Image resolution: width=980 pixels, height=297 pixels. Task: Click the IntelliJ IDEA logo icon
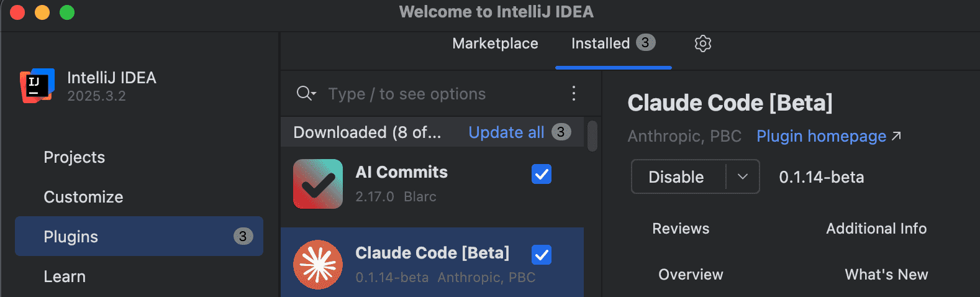tap(37, 86)
